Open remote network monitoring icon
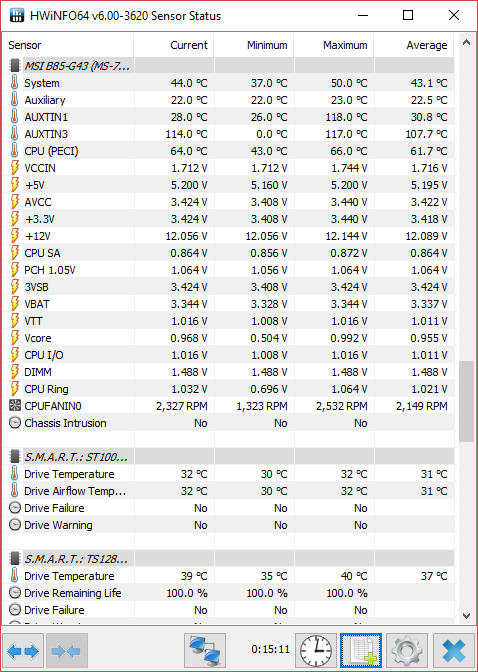Viewport: 478px width, 672px height. 205,651
